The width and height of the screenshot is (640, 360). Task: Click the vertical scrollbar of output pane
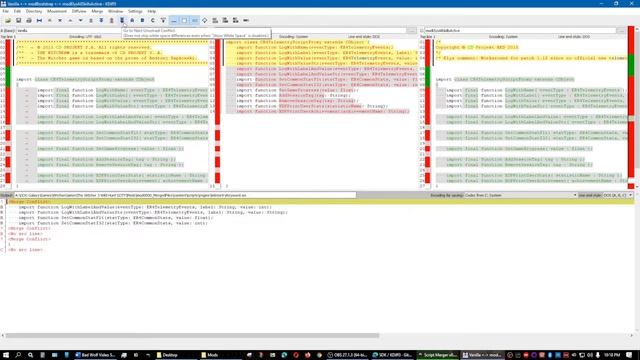(x=637, y=265)
